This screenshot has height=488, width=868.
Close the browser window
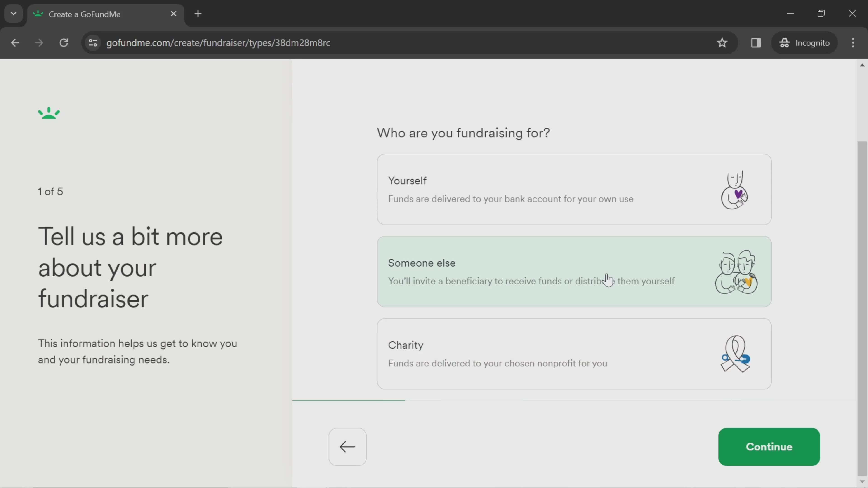pyautogui.click(x=852, y=14)
